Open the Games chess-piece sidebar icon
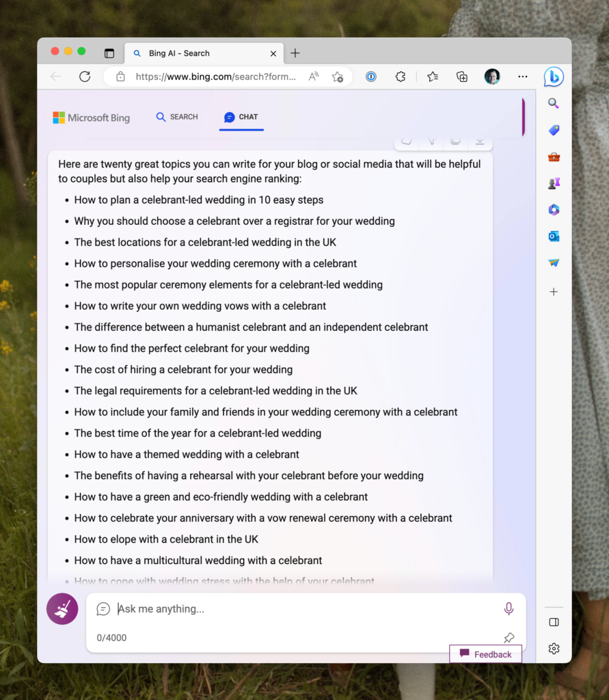This screenshot has width=609, height=700. [x=554, y=183]
